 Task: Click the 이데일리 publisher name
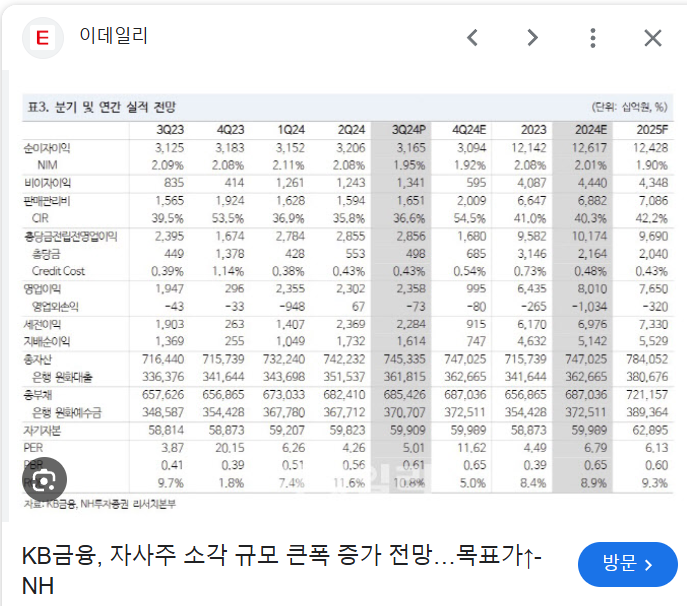pos(113,36)
